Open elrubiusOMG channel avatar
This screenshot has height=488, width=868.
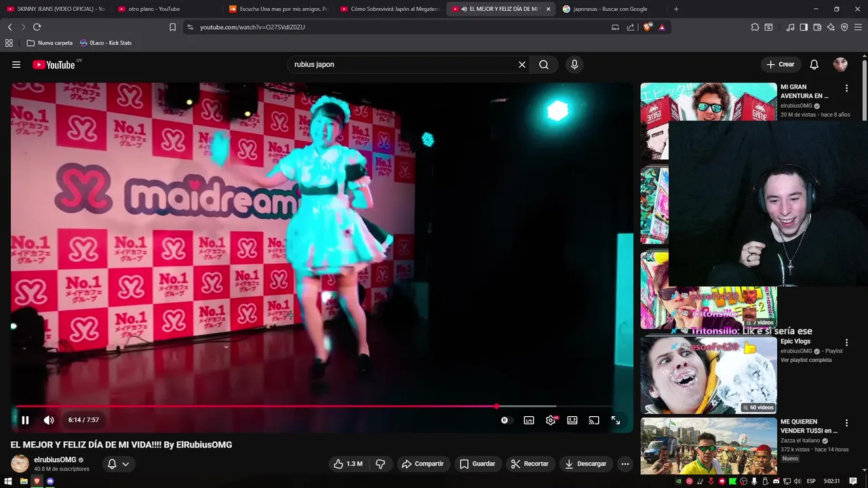20,464
